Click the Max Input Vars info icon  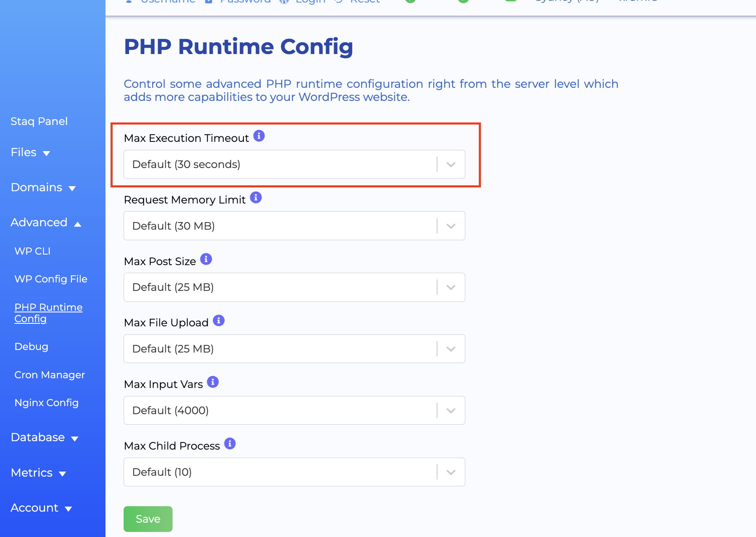[x=213, y=382]
